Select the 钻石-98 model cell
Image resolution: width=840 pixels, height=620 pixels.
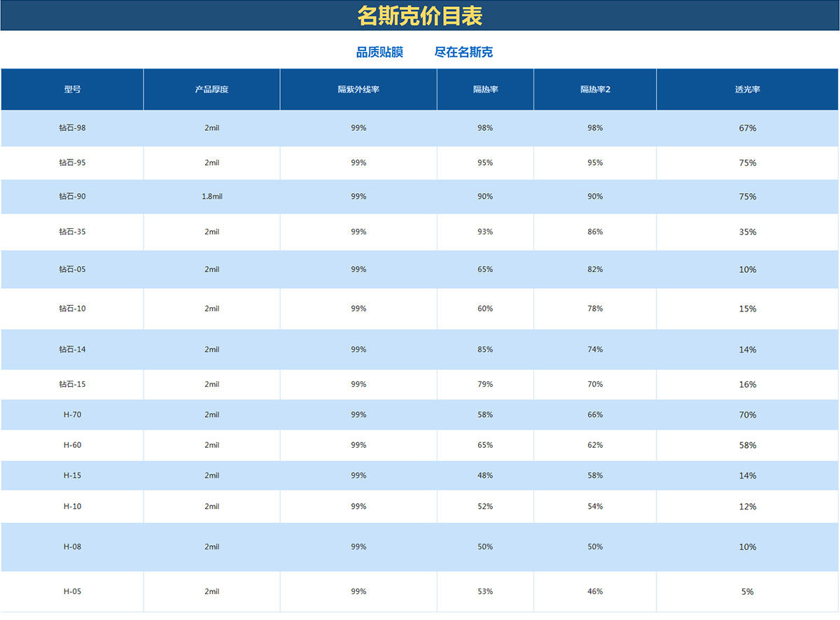(x=72, y=128)
